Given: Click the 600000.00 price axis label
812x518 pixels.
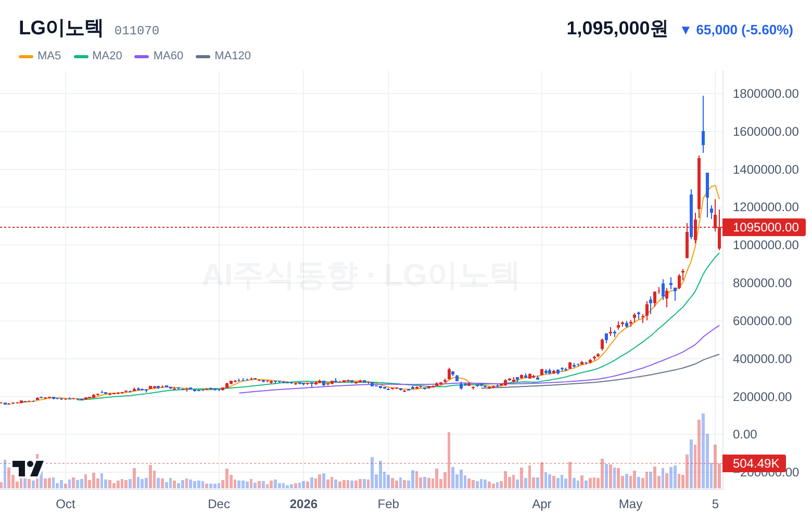Looking at the screenshot, I should click(762, 321).
